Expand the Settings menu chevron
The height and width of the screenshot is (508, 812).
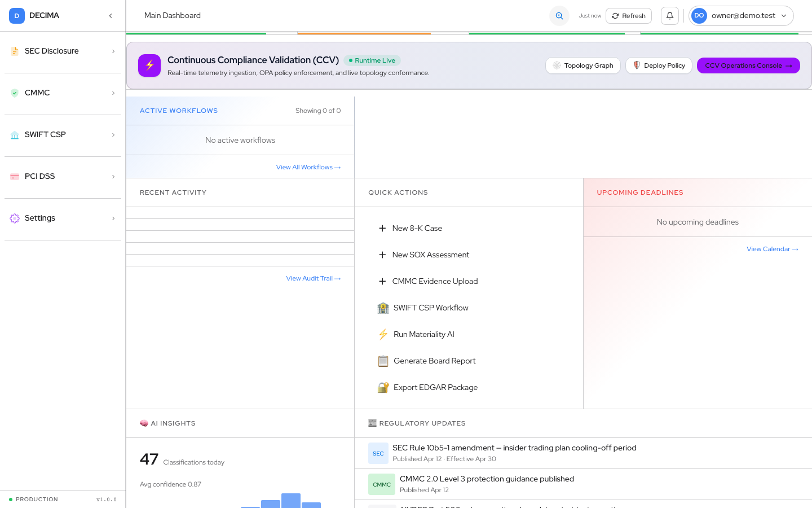tap(113, 218)
